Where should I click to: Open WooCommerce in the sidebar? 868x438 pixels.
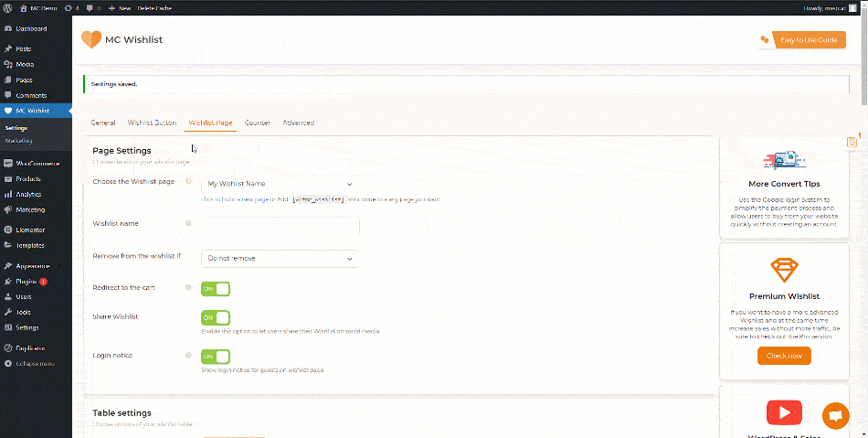click(36, 164)
